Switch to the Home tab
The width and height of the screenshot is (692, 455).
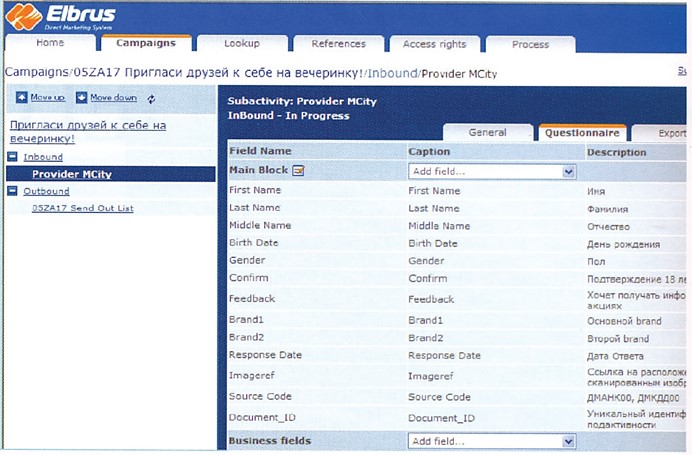click(x=51, y=44)
